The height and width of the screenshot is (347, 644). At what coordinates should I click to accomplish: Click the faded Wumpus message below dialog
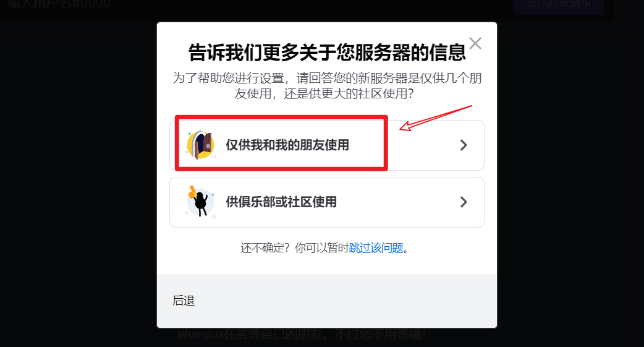click(x=302, y=335)
